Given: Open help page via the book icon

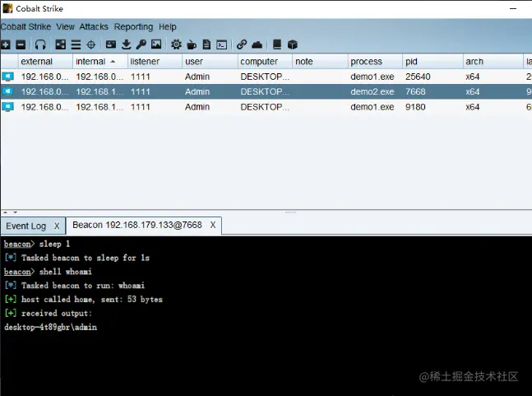Looking at the screenshot, I should click(277, 44).
